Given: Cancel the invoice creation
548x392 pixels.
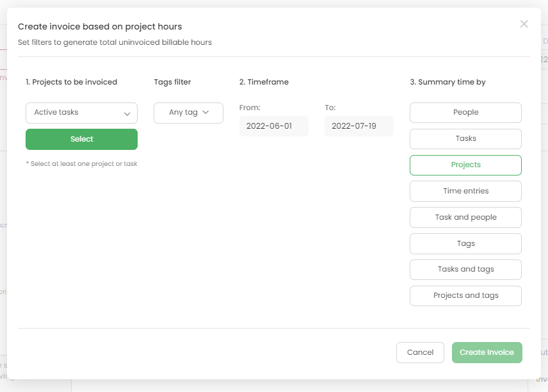Looking at the screenshot, I should pyautogui.click(x=420, y=353).
